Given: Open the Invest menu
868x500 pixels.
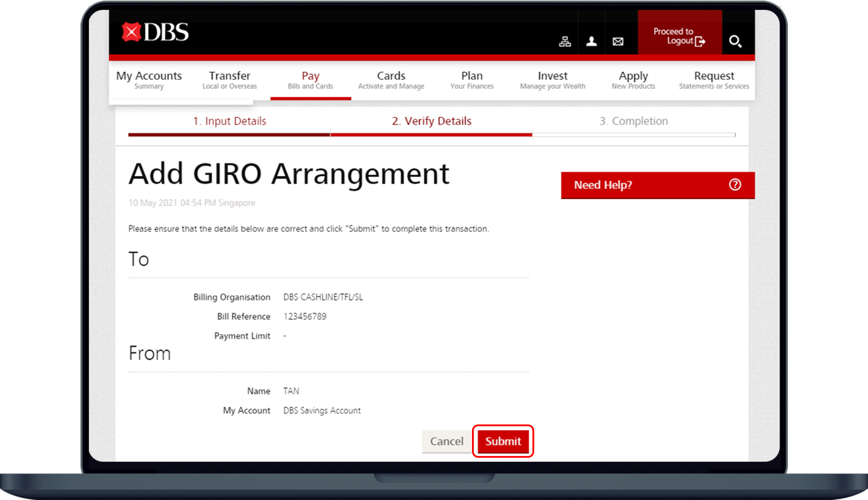Looking at the screenshot, I should tap(552, 80).
